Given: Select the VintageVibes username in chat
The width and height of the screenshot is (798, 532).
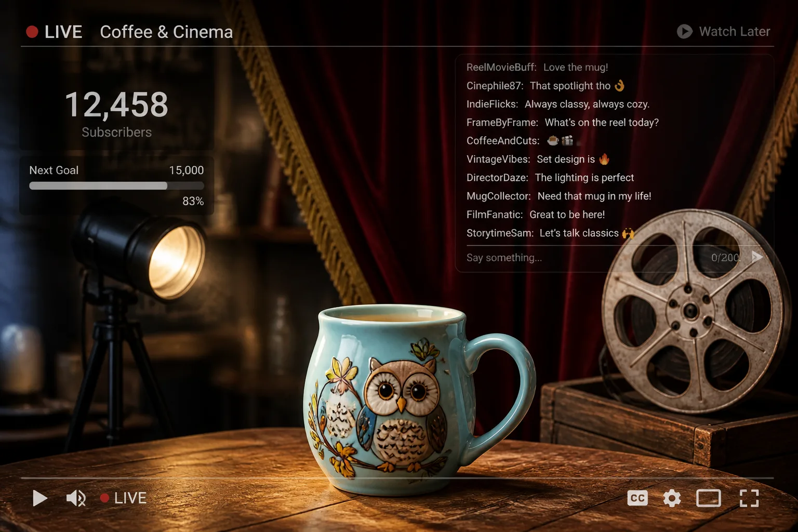Looking at the screenshot, I should (498, 159).
